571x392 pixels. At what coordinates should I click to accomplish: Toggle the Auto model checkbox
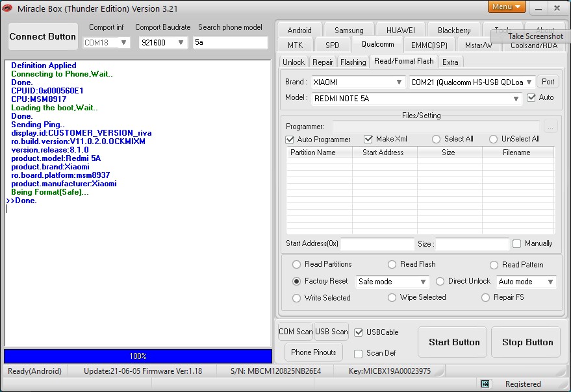(x=531, y=97)
